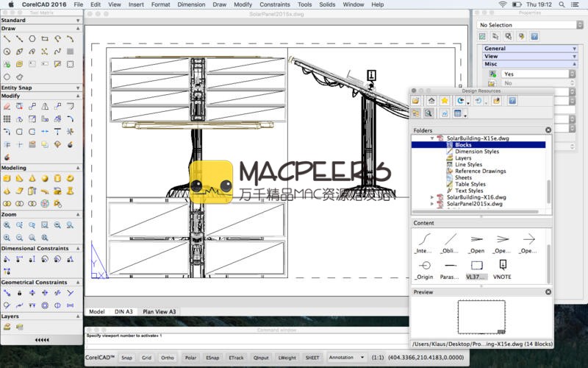This screenshot has width=588, height=368.
Task: Switch to the Plan View A3 tab
Action: point(159,311)
